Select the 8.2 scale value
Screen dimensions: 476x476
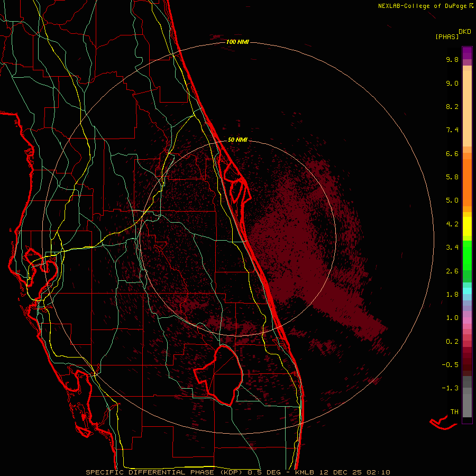[452, 106]
